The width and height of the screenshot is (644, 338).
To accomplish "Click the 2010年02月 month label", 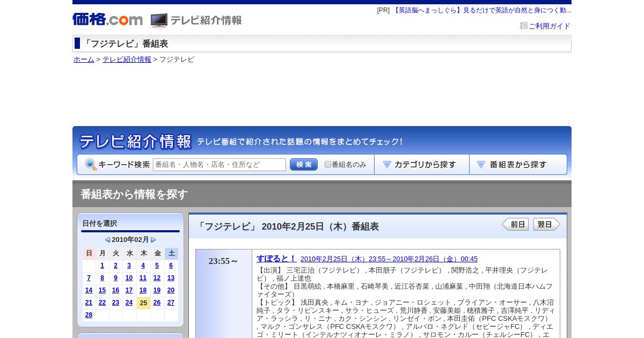I will tap(130, 240).
